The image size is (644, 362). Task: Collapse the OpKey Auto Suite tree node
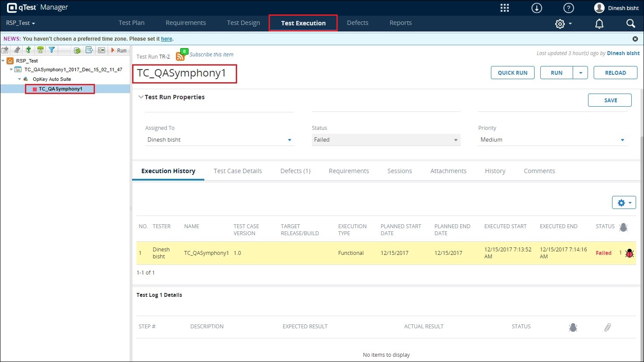pos(20,79)
